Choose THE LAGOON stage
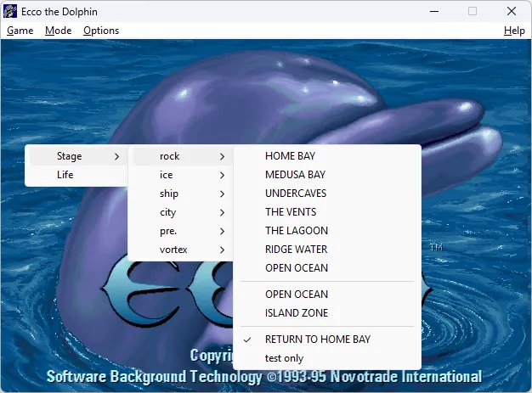The width and height of the screenshot is (532, 393). tap(327, 230)
